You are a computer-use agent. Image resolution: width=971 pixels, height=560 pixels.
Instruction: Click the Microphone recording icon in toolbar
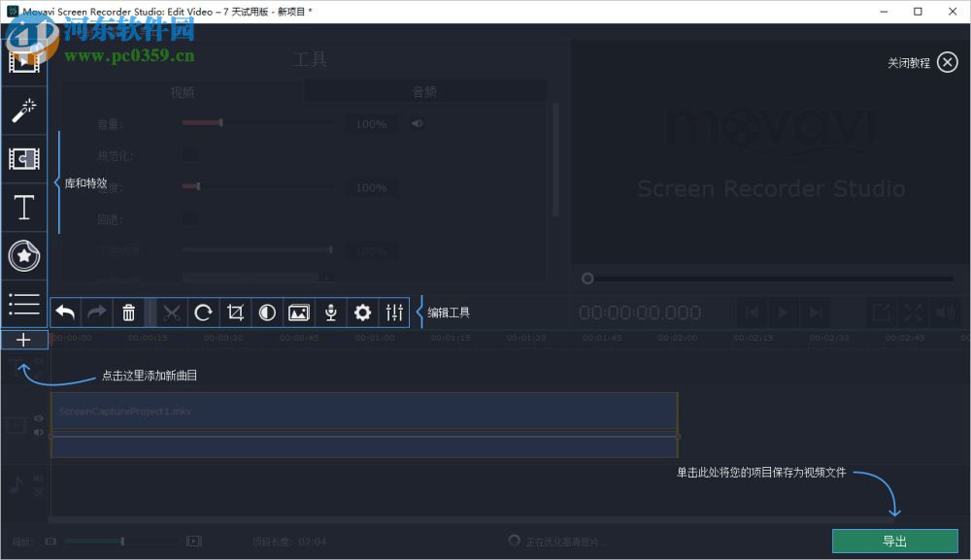pos(330,312)
